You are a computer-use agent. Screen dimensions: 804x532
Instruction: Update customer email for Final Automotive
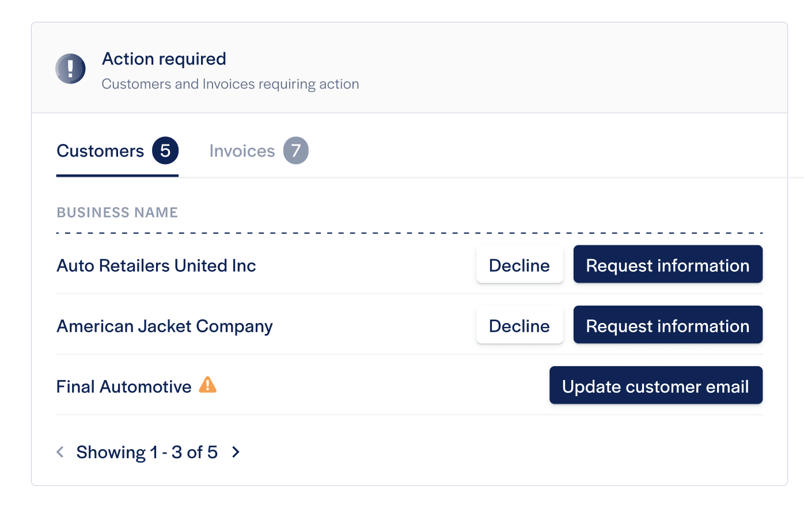pyautogui.click(x=655, y=386)
